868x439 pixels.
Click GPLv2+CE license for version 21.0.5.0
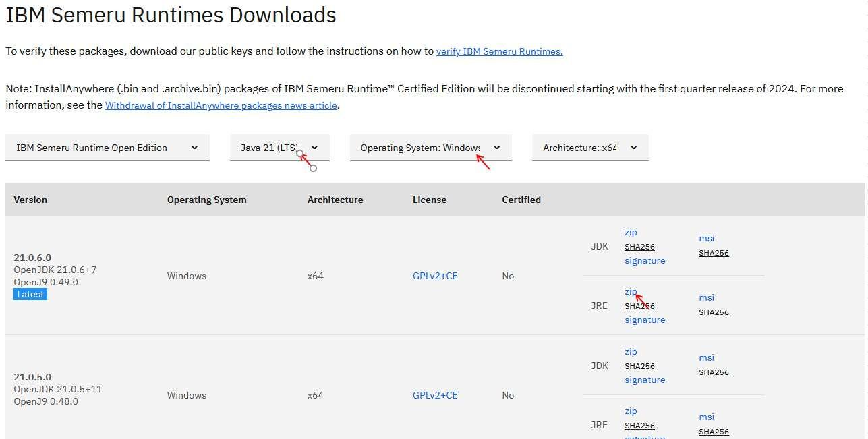click(x=435, y=395)
